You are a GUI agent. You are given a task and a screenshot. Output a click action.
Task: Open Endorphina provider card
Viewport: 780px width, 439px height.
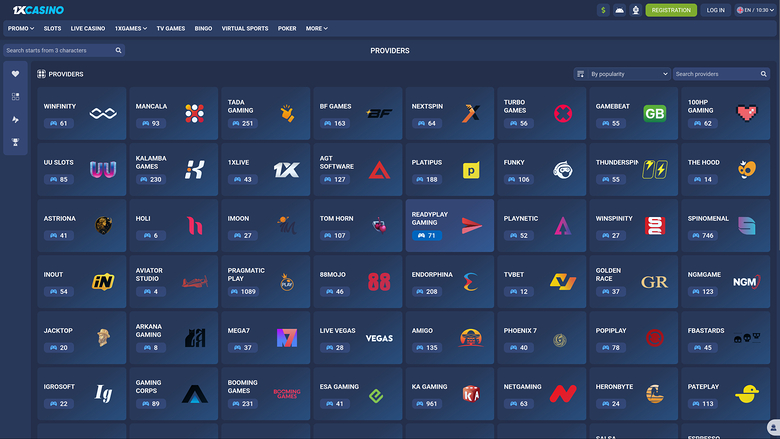(x=450, y=281)
